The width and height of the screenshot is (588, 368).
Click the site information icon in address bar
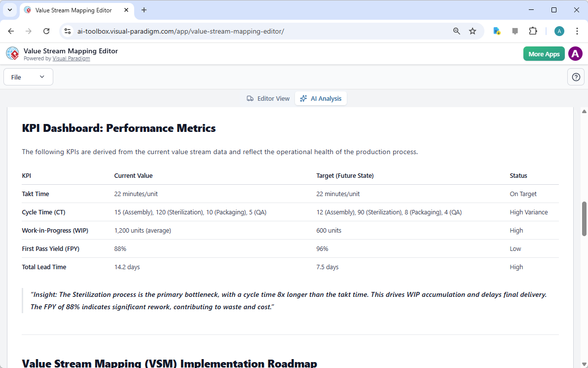pos(68,31)
